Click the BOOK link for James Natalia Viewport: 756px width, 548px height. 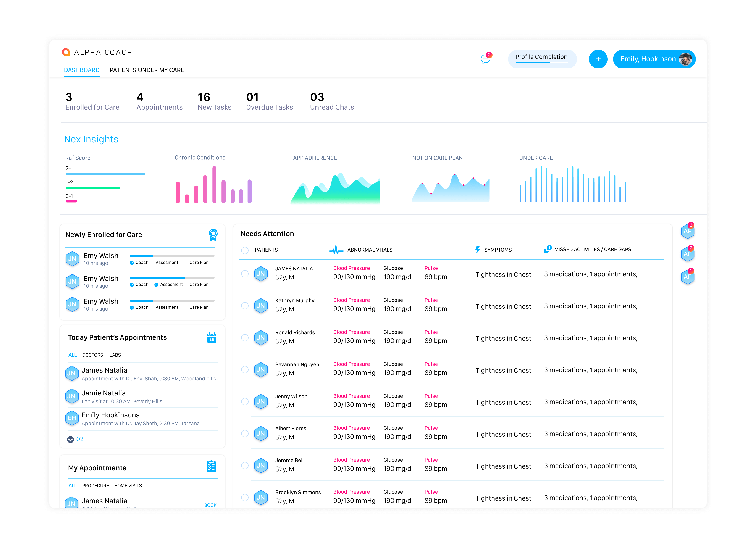(x=210, y=505)
